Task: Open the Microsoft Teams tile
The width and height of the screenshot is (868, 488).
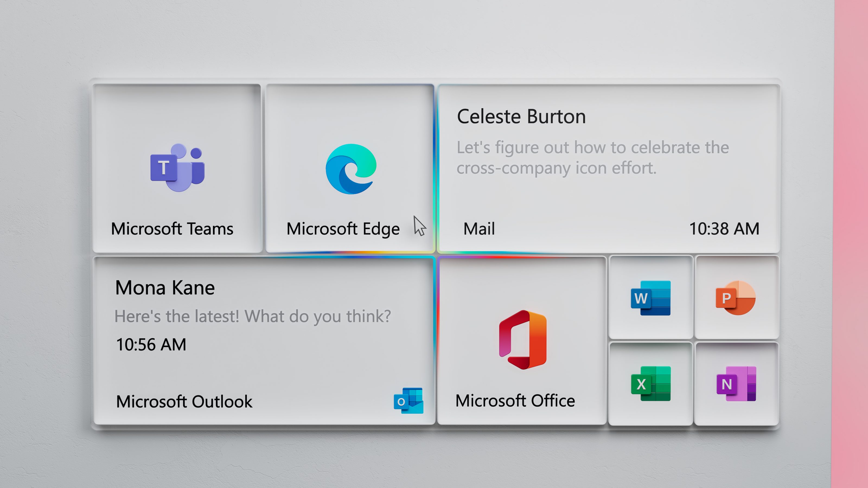Action: pos(177,165)
